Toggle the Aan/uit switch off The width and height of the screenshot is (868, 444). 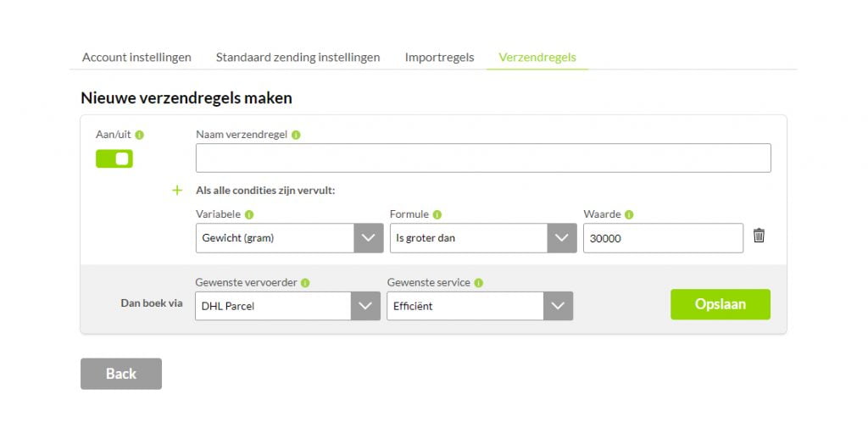coord(114,159)
